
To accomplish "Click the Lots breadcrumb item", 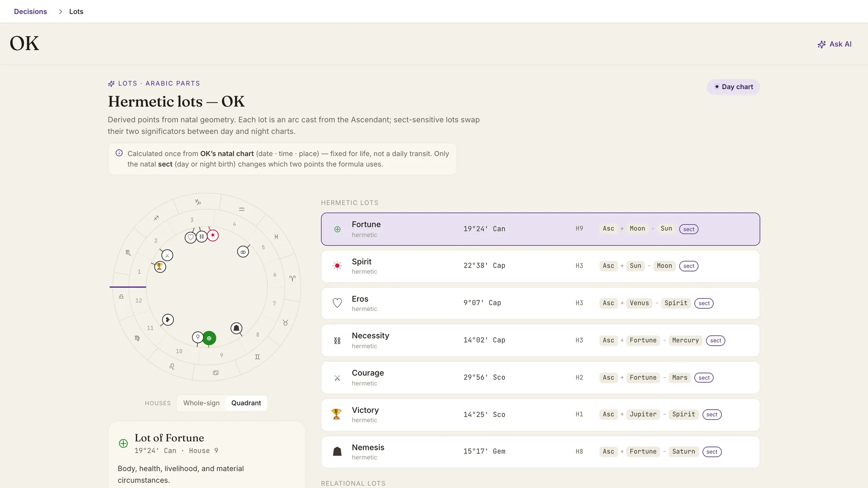I will 76,11.
